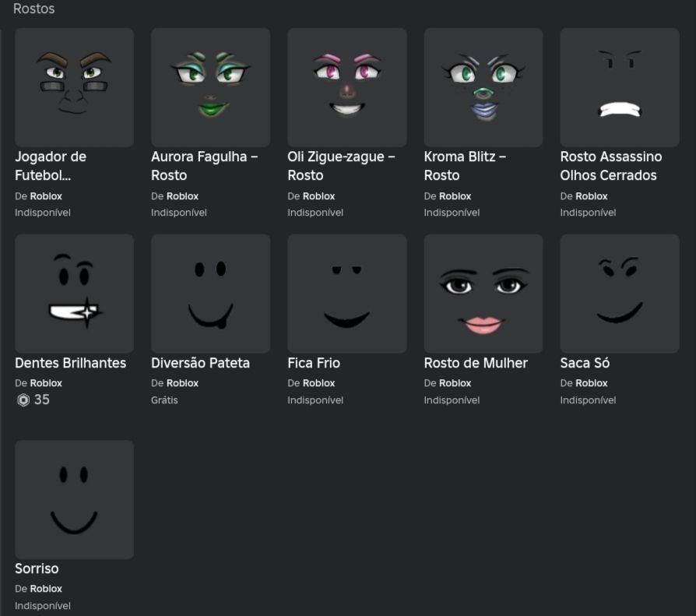This screenshot has height=616, width=696.
Task: Open the Jogador de Futebol face thumbnail
Action: click(74, 87)
